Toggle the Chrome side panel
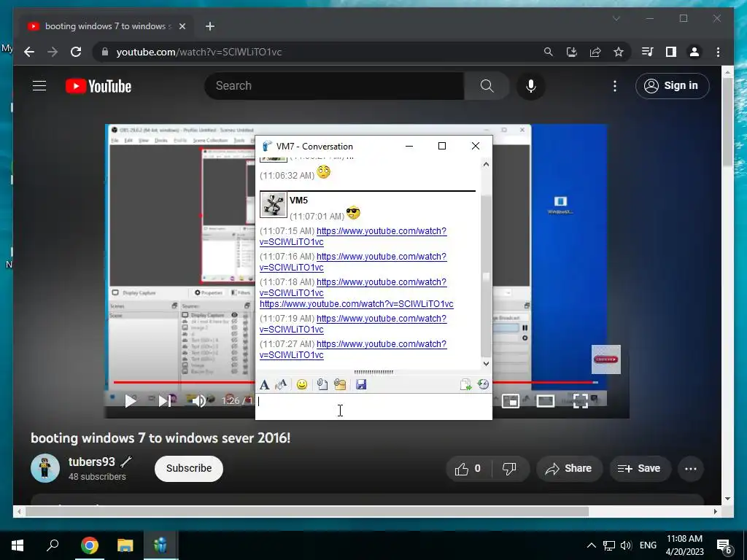This screenshot has width=747, height=560. [x=671, y=52]
